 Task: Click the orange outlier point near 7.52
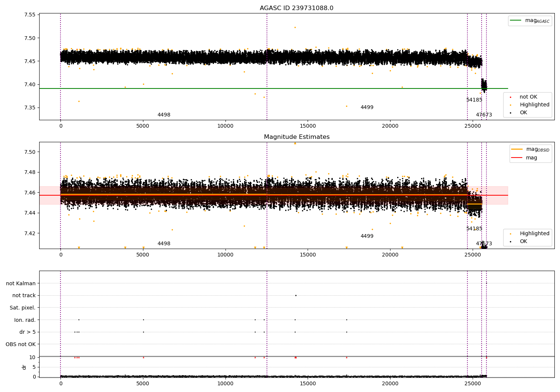(295, 27)
